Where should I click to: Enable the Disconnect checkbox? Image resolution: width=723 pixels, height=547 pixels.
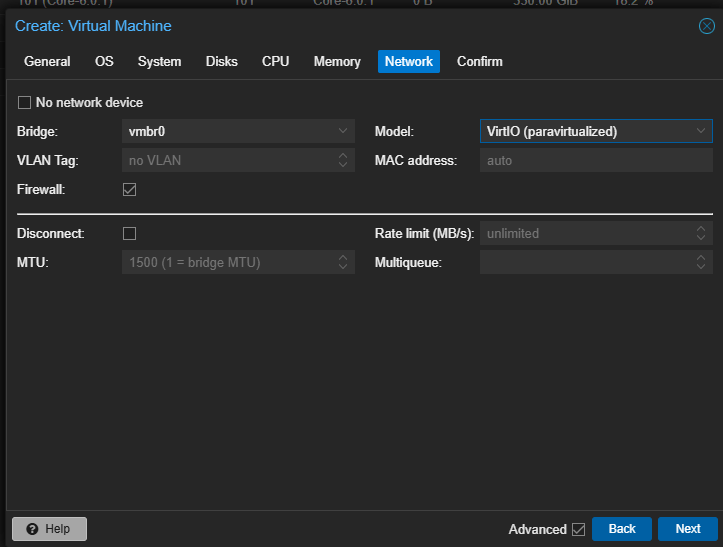coord(129,233)
